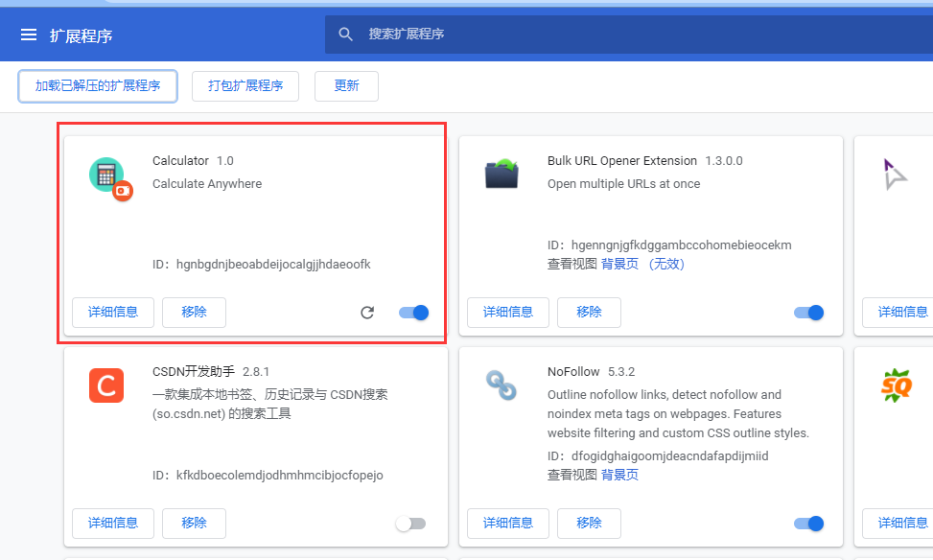The width and height of the screenshot is (933, 560).
Task: Disable the Calculator extension toggle
Action: coord(413,313)
